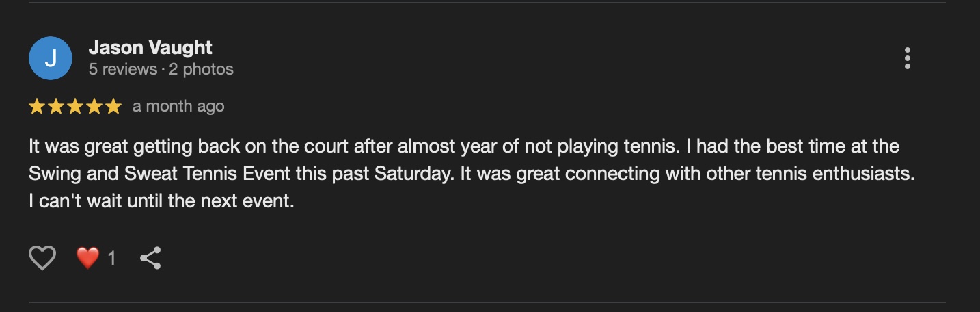Click the second gold rating star
The width and height of the screenshot is (980, 312).
click(x=56, y=107)
